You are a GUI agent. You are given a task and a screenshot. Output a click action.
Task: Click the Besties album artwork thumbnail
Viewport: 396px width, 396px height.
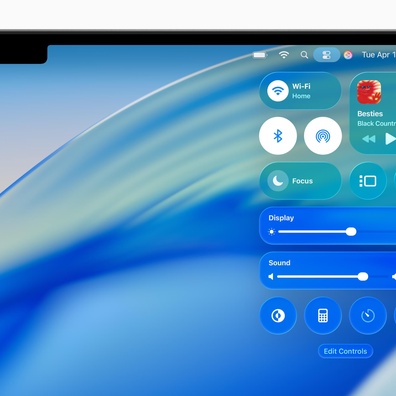click(369, 92)
